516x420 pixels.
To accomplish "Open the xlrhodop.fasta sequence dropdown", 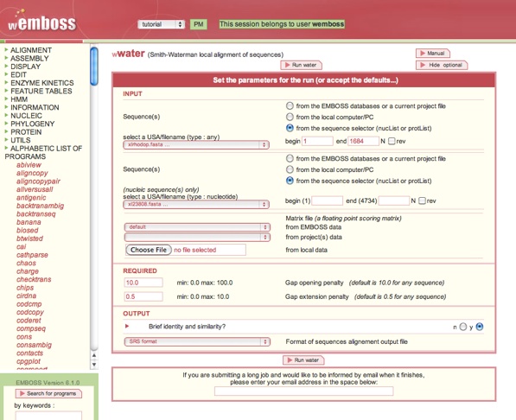I will pyautogui.click(x=196, y=145).
